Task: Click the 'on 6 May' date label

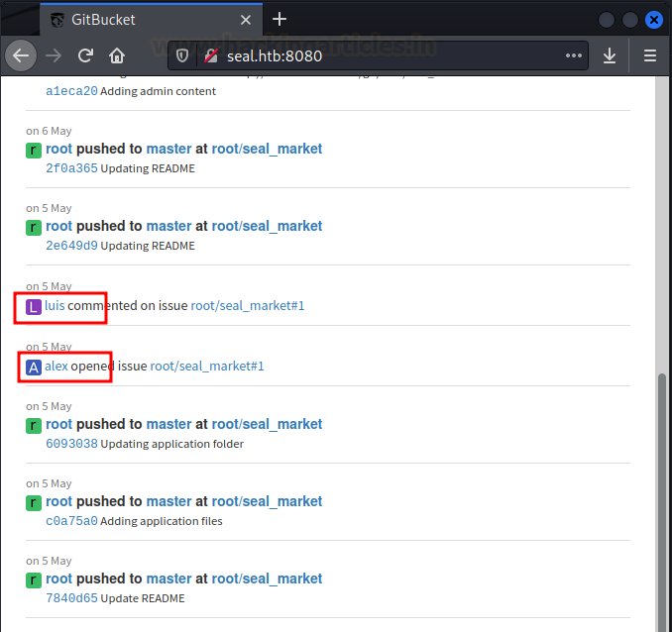Action: (x=49, y=131)
